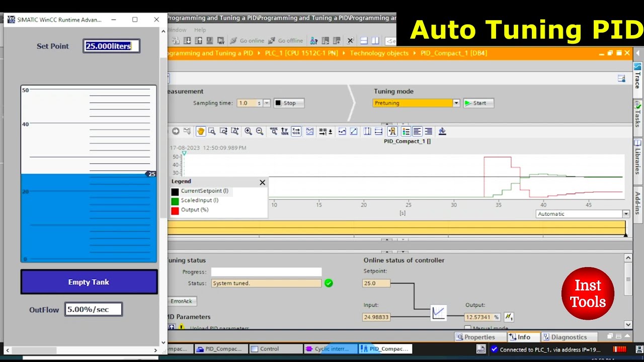Open the sampling time unit dropdown

[267, 103]
